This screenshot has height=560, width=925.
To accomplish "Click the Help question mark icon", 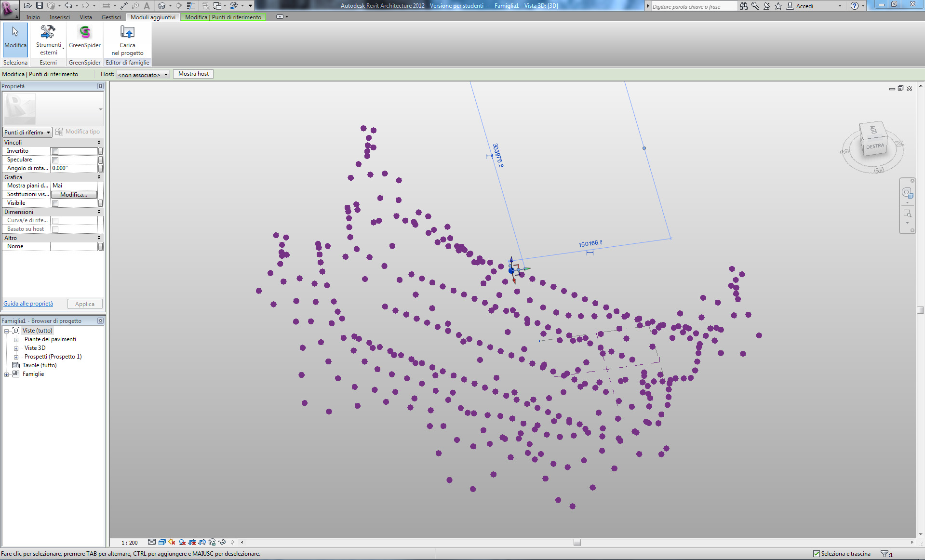I will (854, 6).
